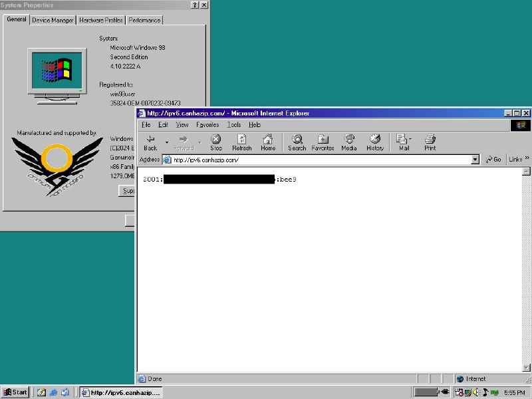The width and height of the screenshot is (532, 399).
Task: Go back with the Back toolbar button
Action: (x=150, y=142)
